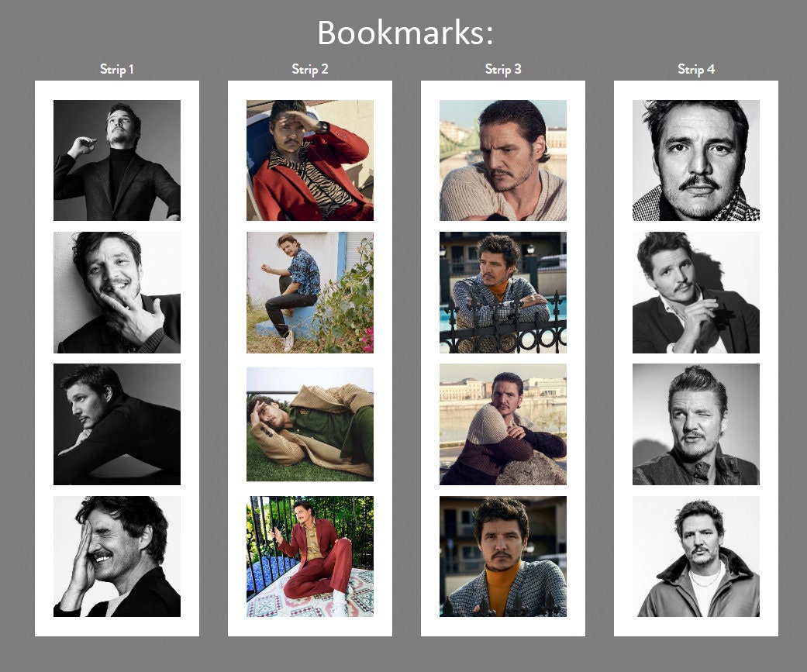Select the Strip 4 label
The width and height of the screenshot is (807, 672).
tap(695, 68)
